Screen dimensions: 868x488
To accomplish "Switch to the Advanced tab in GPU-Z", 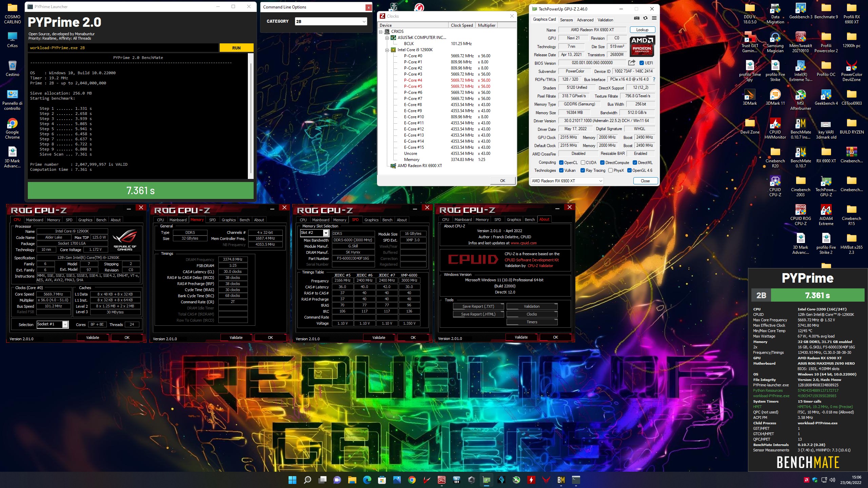I will 585,20.
